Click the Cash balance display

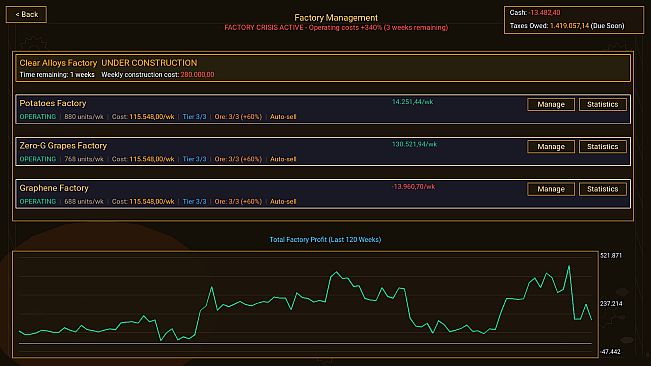click(535, 12)
